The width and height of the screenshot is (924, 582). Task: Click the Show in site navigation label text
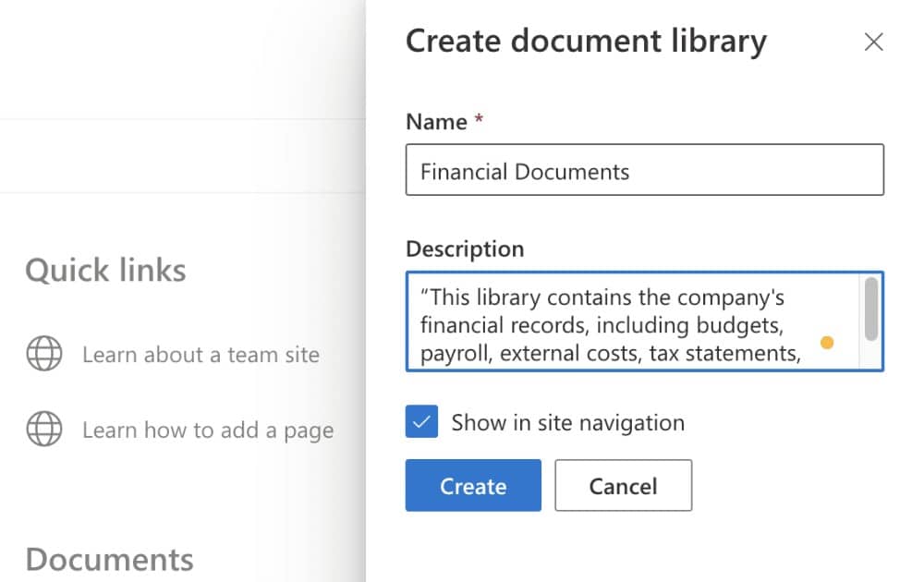click(x=567, y=423)
